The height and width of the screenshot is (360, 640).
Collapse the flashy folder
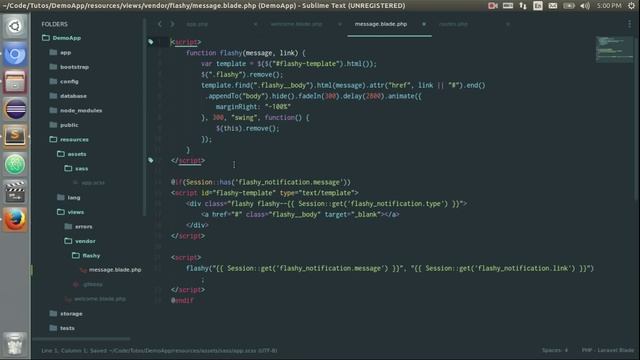(x=86, y=256)
